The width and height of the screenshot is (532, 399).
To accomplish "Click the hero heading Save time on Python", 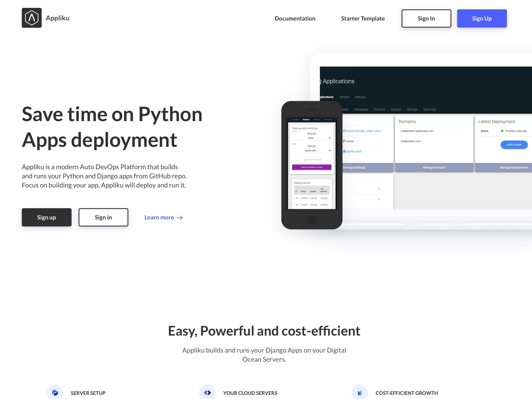I will pyautogui.click(x=112, y=127).
